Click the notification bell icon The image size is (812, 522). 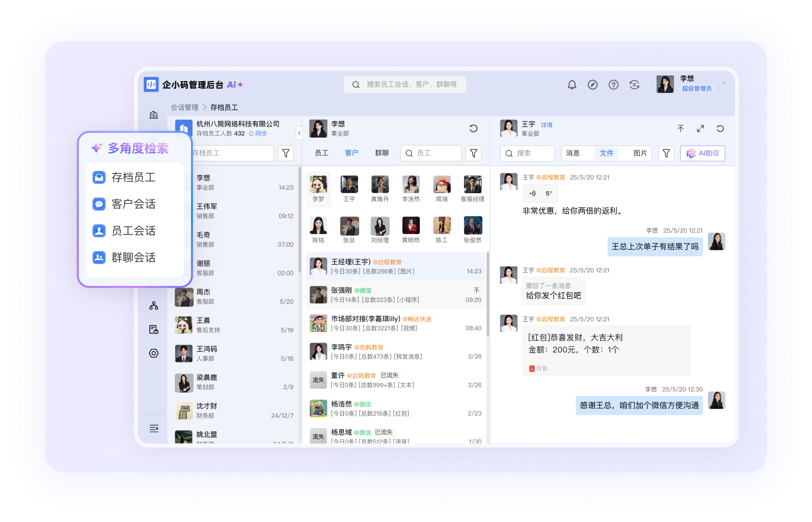[572, 85]
